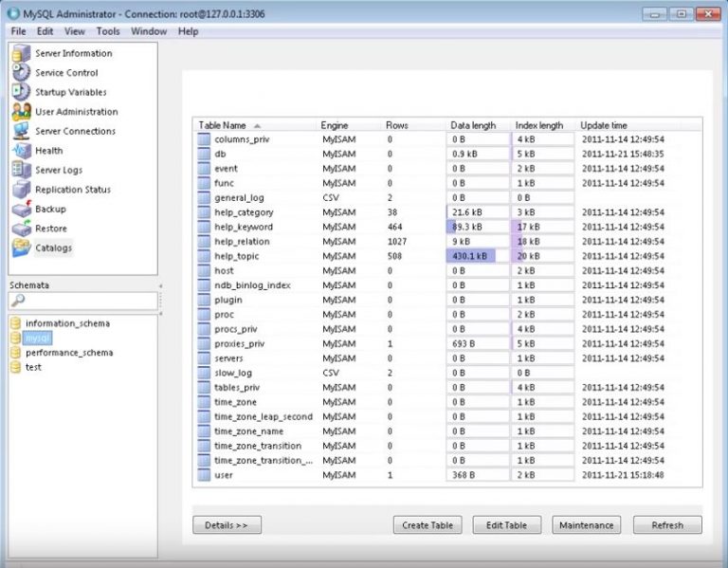Click the performance_schema database icon

pyautogui.click(x=16, y=353)
